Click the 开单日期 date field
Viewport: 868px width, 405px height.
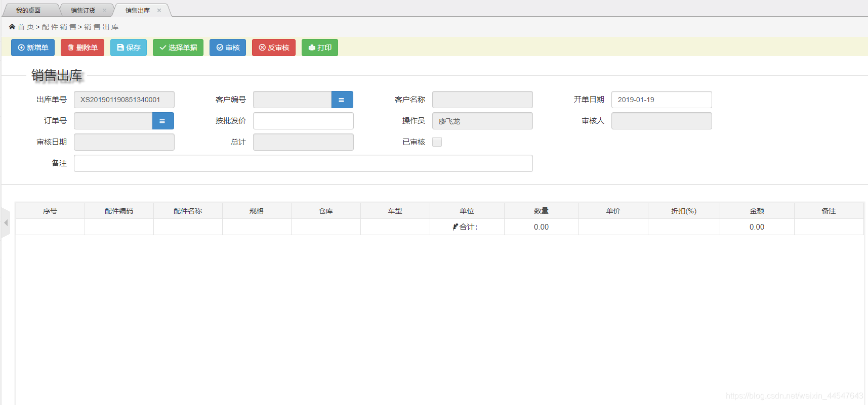(x=662, y=100)
